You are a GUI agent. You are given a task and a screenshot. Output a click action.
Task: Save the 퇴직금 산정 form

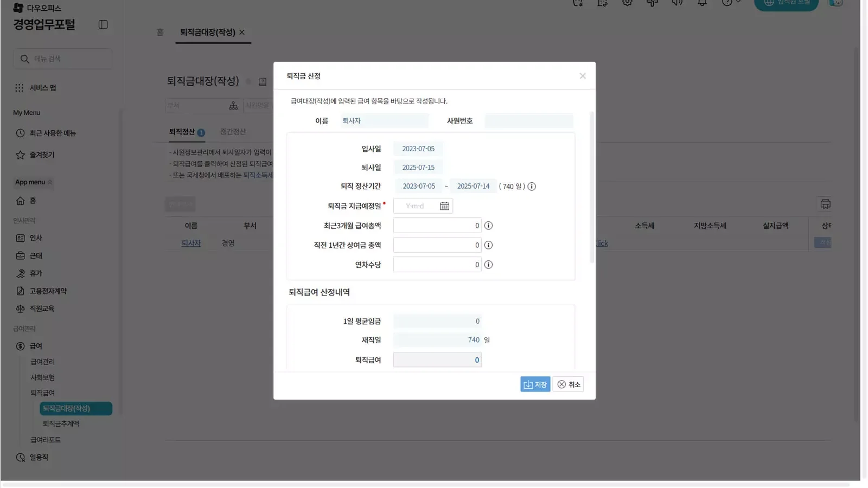[x=535, y=384]
